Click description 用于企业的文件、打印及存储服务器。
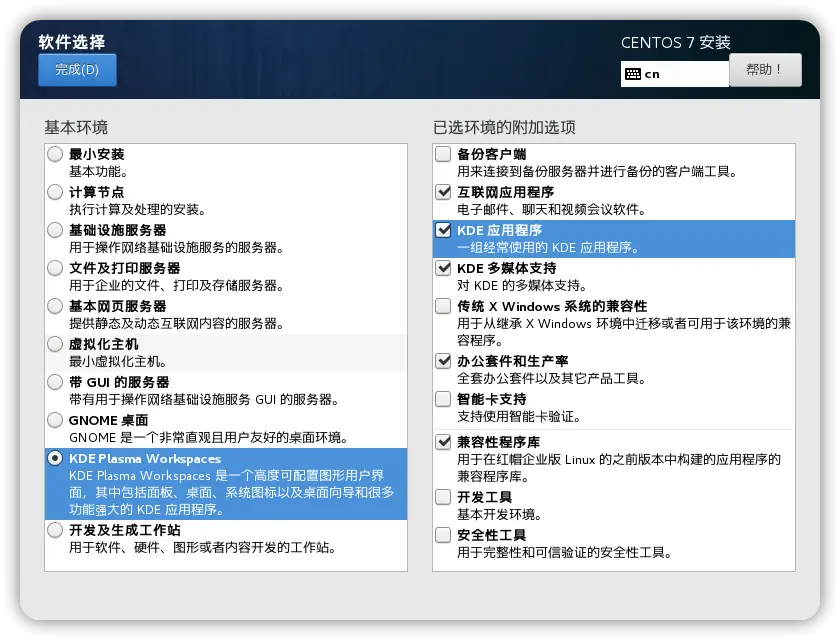 point(177,286)
